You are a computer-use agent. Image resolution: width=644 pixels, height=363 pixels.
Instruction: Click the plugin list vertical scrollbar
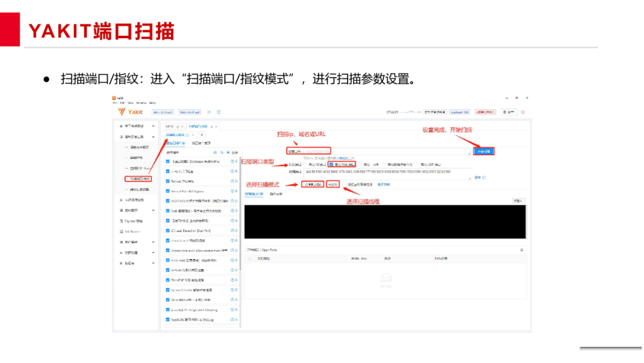[x=240, y=214]
